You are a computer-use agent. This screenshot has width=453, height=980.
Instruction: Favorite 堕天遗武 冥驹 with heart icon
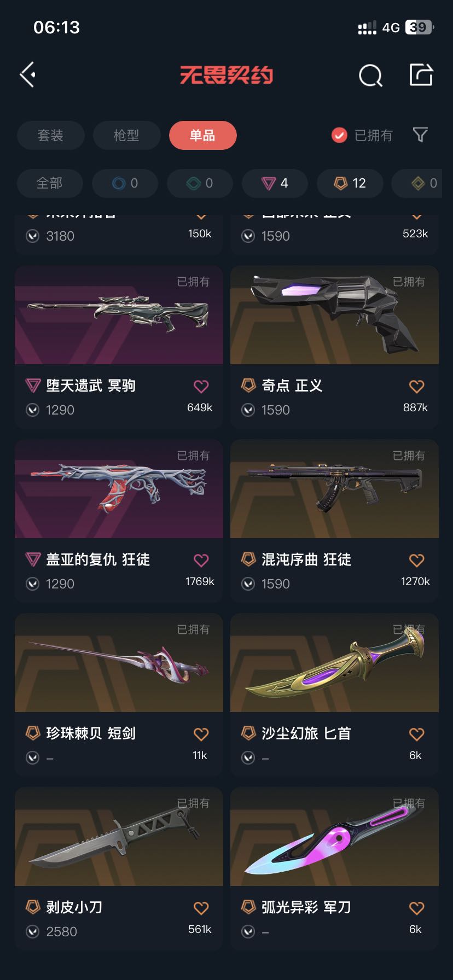click(x=201, y=386)
